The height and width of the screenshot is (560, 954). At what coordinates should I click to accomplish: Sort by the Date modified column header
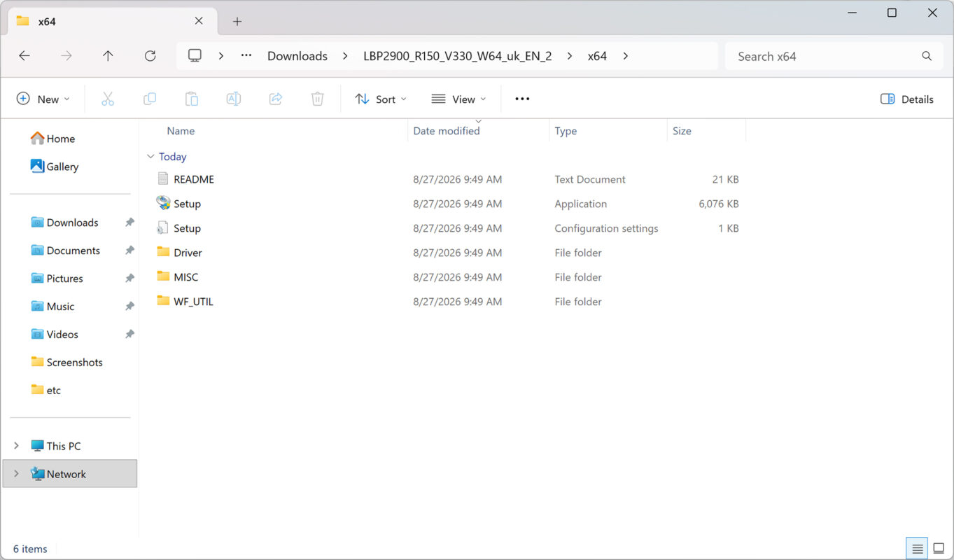pos(447,131)
